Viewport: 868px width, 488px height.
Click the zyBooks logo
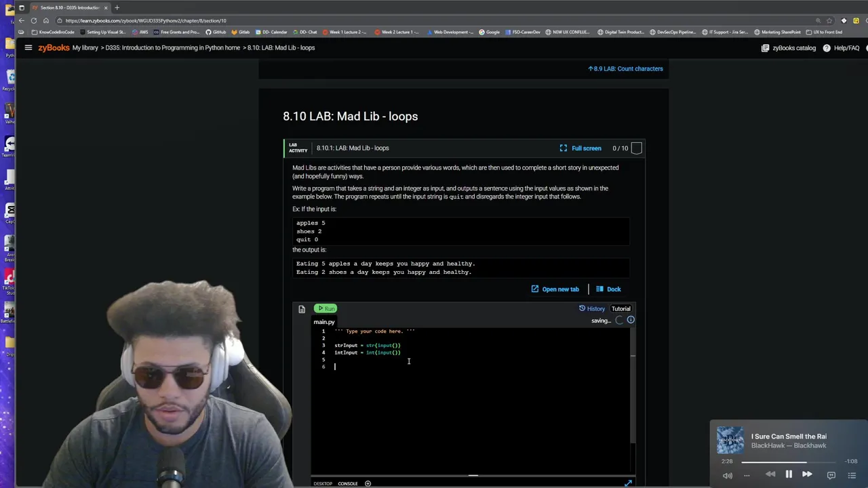pyautogui.click(x=54, y=47)
